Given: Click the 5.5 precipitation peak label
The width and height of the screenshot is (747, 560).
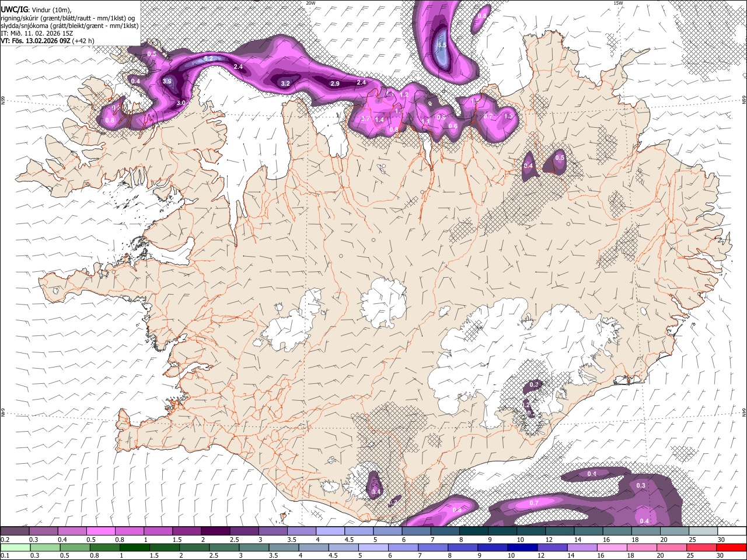Looking at the screenshot, I should (x=442, y=45).
